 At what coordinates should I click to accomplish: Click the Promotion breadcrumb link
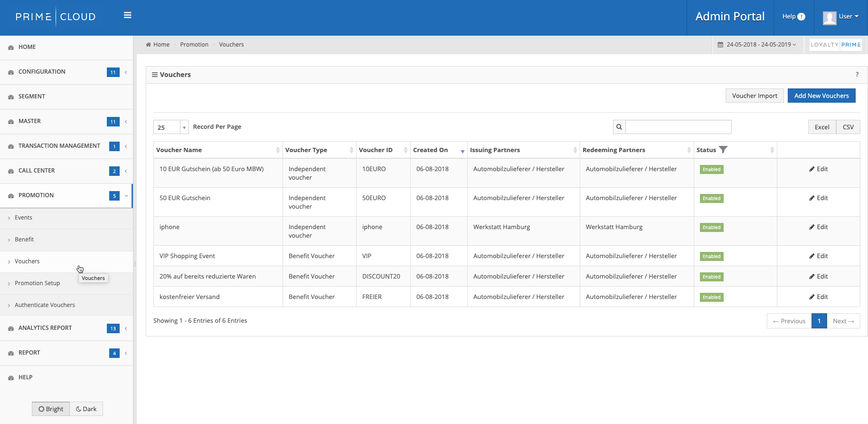(194, 45)
